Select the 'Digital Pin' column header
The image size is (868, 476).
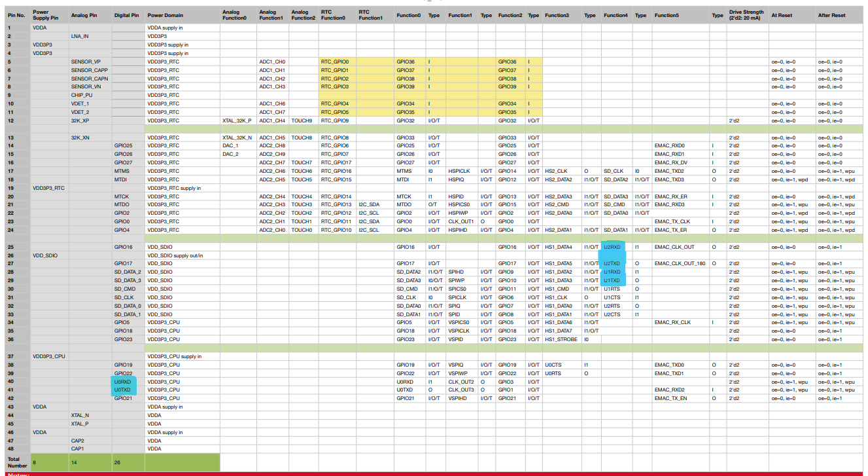pos(128,14)
